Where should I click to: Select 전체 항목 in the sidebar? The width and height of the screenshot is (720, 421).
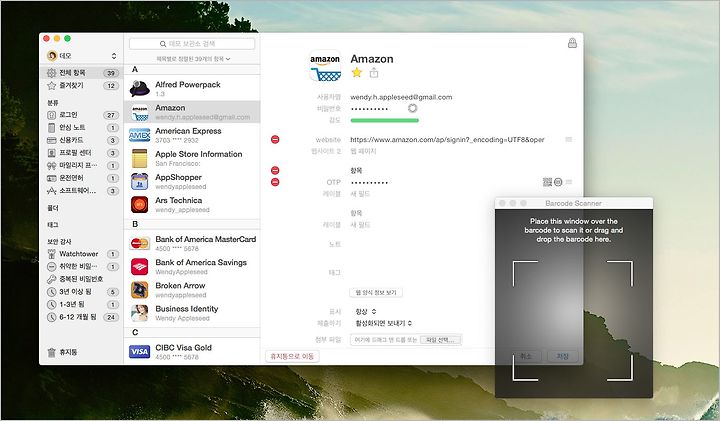[82, 73]
